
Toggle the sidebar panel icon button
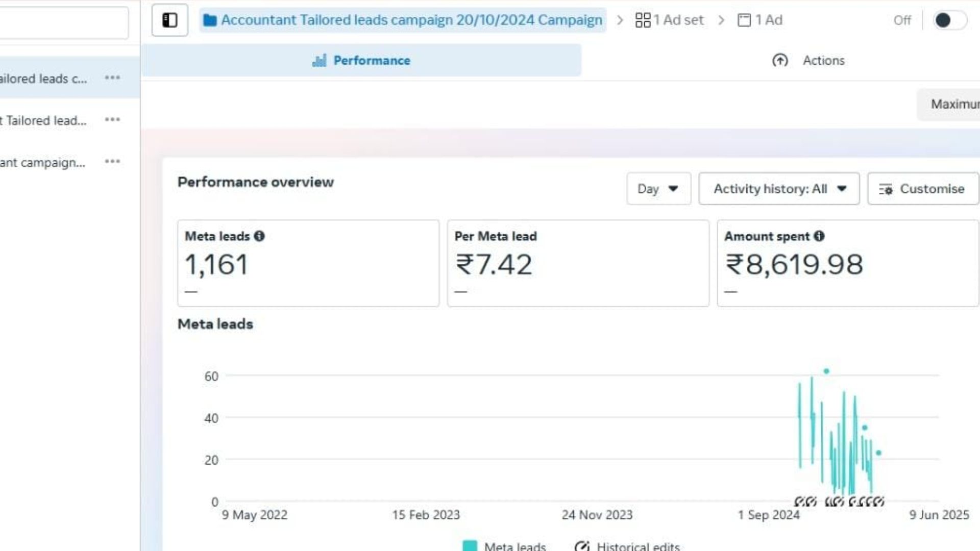pyautogui.click(x=169, y=20)
